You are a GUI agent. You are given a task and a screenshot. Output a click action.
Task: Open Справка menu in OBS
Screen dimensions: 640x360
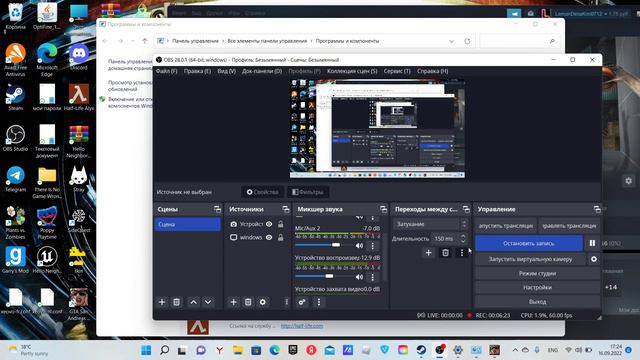tap(432, 71)
